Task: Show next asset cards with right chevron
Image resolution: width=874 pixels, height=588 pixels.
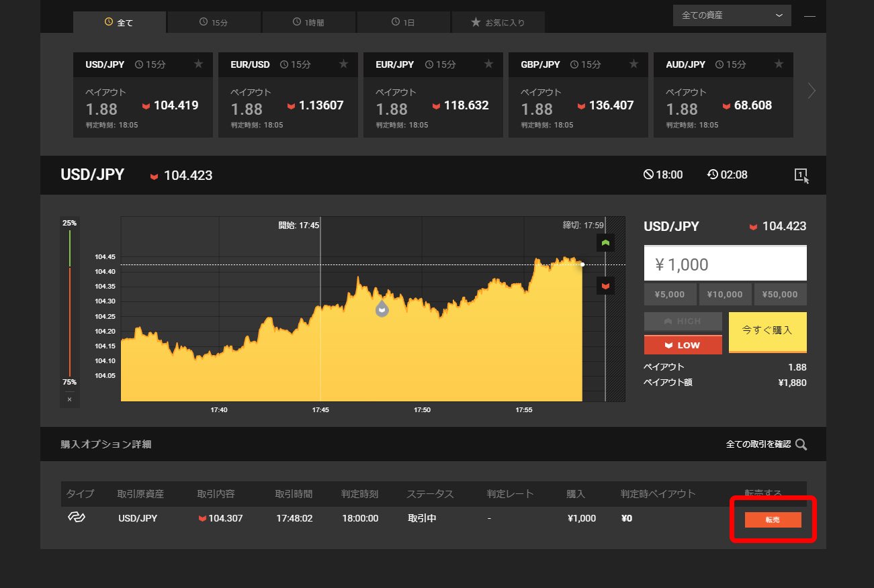Action: (812, 91)
